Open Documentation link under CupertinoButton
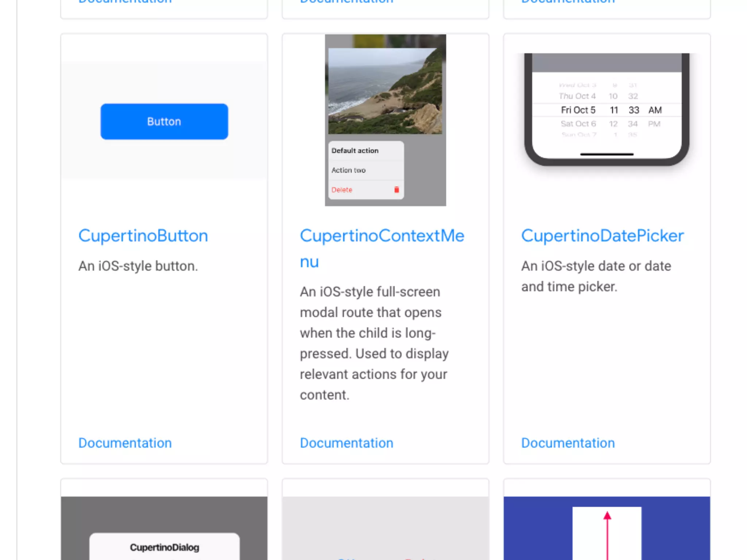Screen dimensions: 747x560 coord(125,443)
